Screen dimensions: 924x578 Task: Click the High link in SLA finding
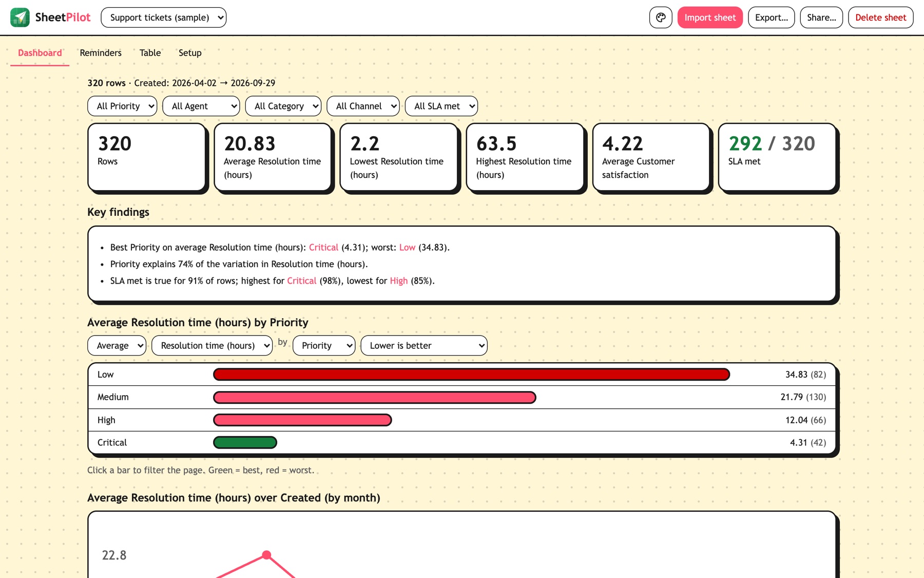pyautogui.click(x=399, y=281)
